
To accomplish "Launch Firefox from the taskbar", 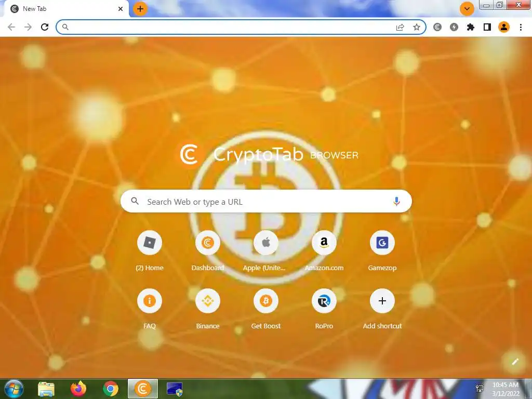I will point(78,389).
